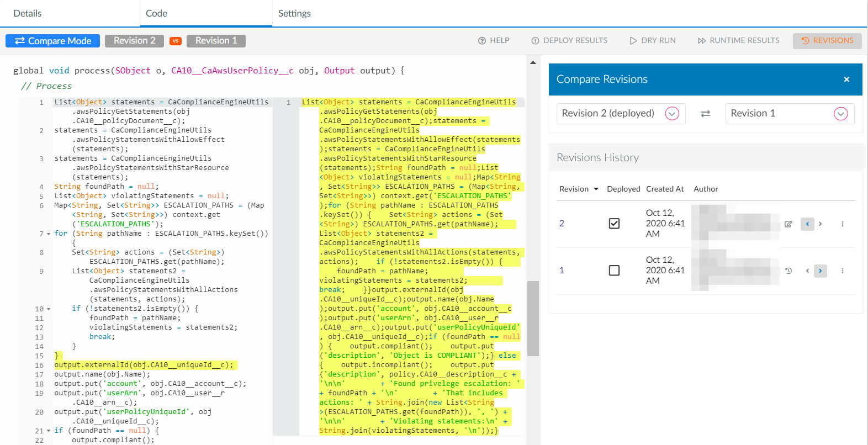Open the three-dot menu for revision 1

[842, 271]
